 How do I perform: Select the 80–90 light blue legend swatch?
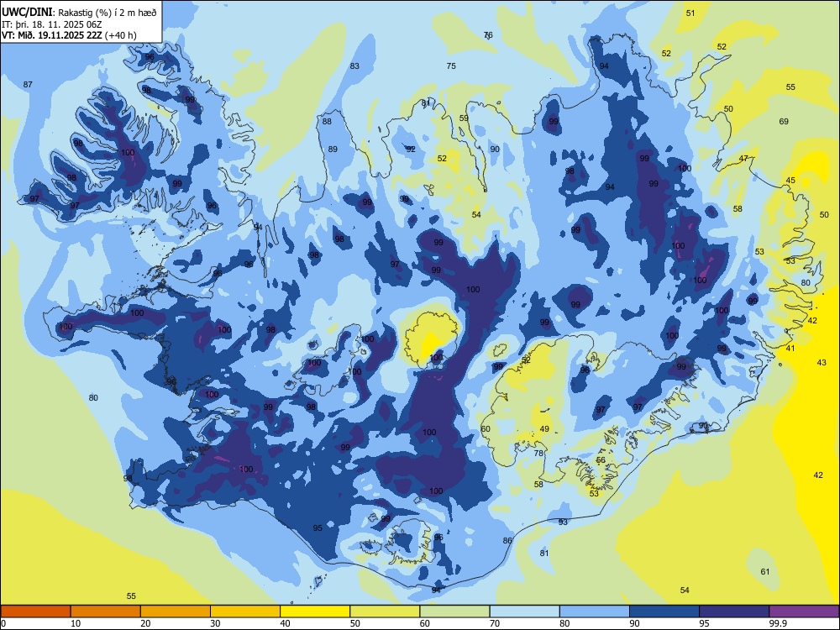click(x=595, y=612)
